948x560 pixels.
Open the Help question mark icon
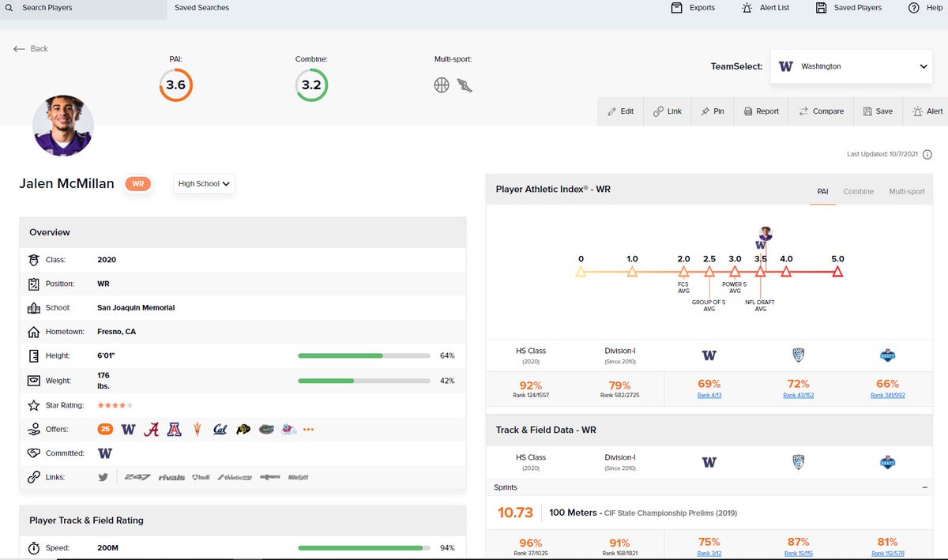coord(913,8)
